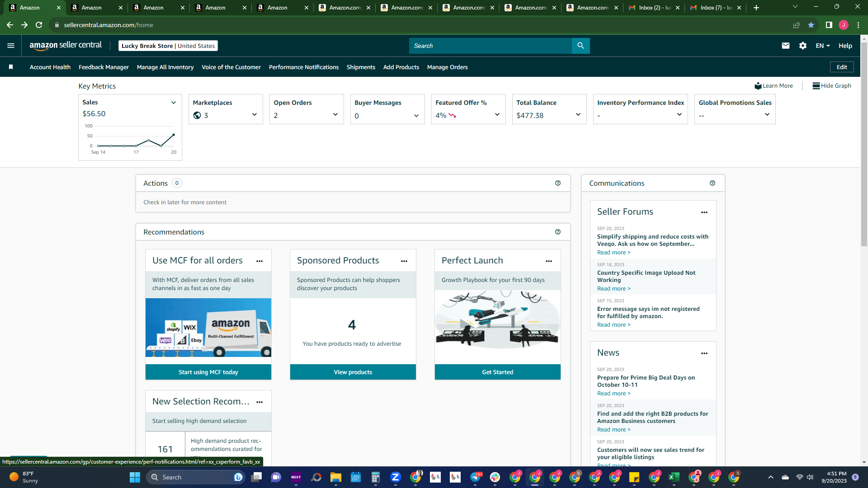Click the browser back arrow
The width and height of the screenshot is (868, 488).
tap(10, 25)
